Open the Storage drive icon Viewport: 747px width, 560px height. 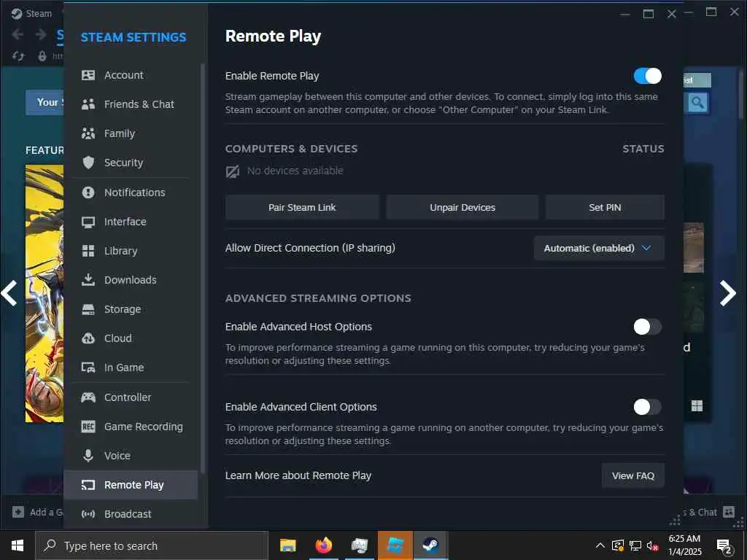[88, 309]
